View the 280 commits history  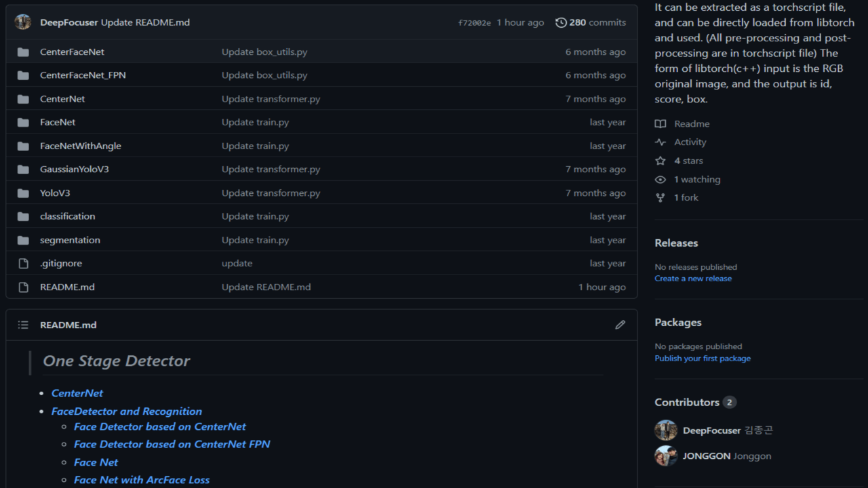[x=591, y=22]
